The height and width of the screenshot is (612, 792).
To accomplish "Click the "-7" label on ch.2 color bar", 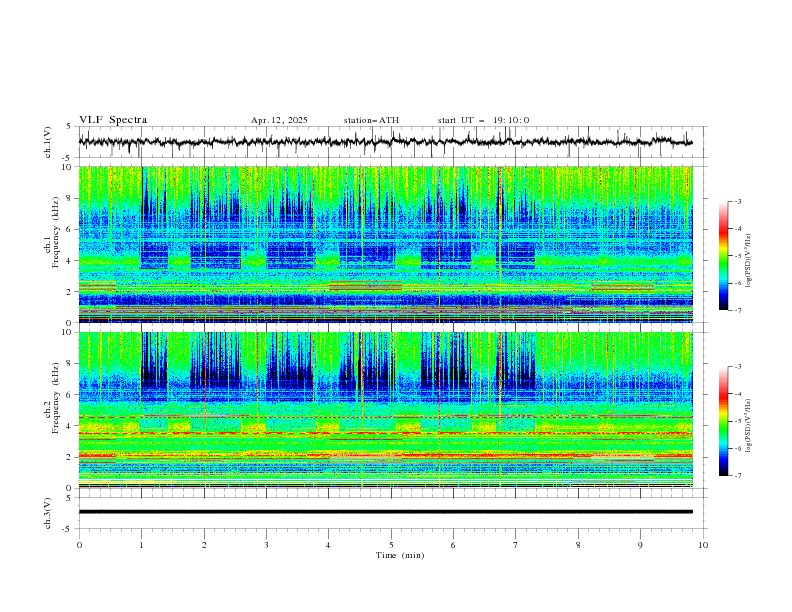I will [737, 476].
